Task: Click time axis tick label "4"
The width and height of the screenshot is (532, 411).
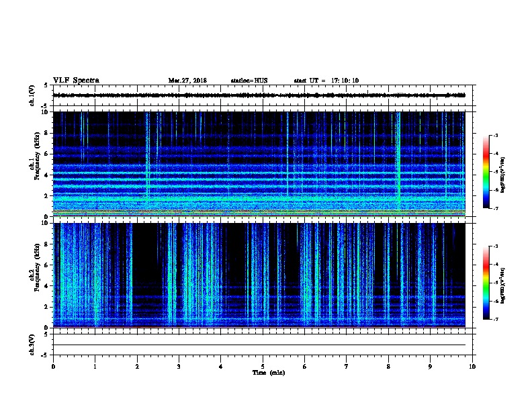Action: [x=221, y=367]
